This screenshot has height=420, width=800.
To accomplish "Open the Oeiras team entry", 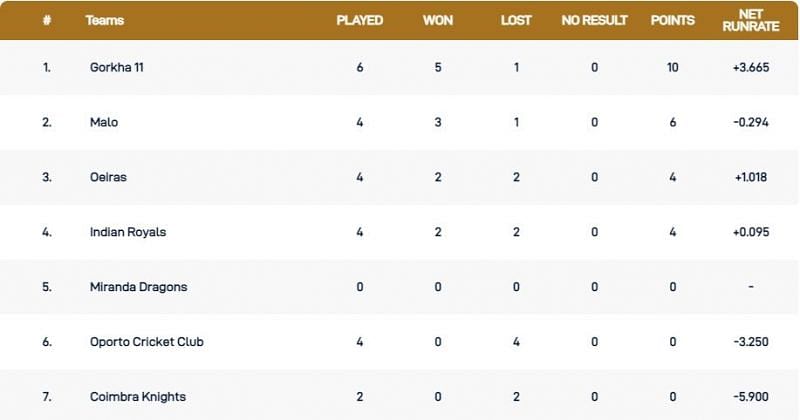I will click(x=108, y=177).
